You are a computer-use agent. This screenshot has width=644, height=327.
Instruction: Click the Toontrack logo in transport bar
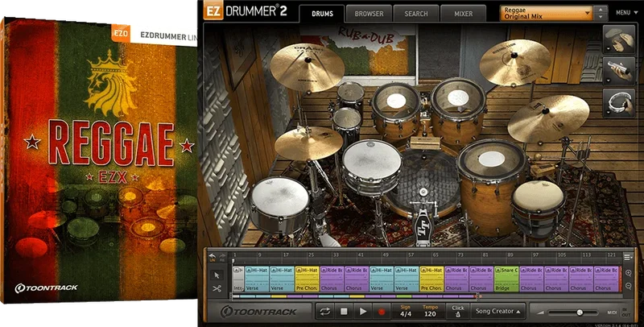point(258,312)
